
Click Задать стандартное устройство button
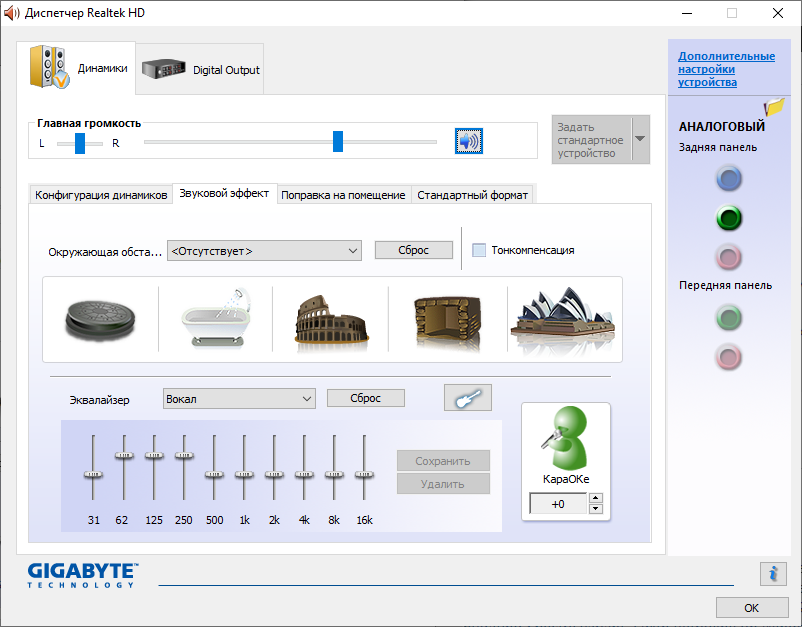[x=591, y=140]
